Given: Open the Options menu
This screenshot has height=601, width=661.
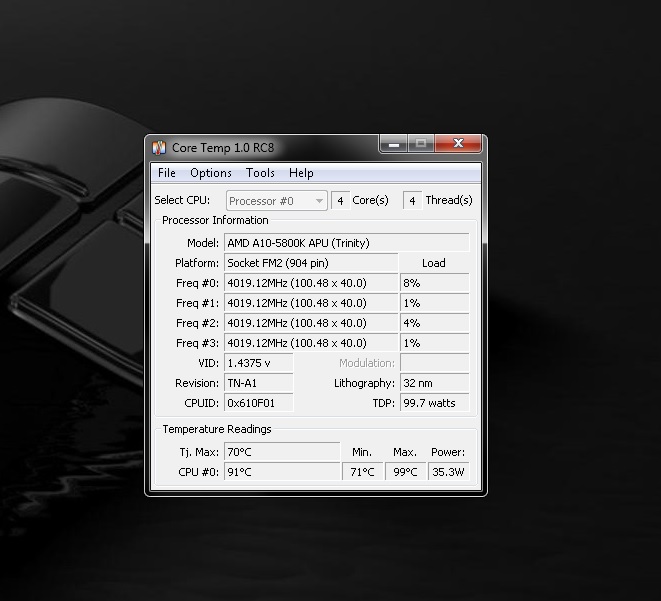Looking at the screenshot, I should (211, 173).
